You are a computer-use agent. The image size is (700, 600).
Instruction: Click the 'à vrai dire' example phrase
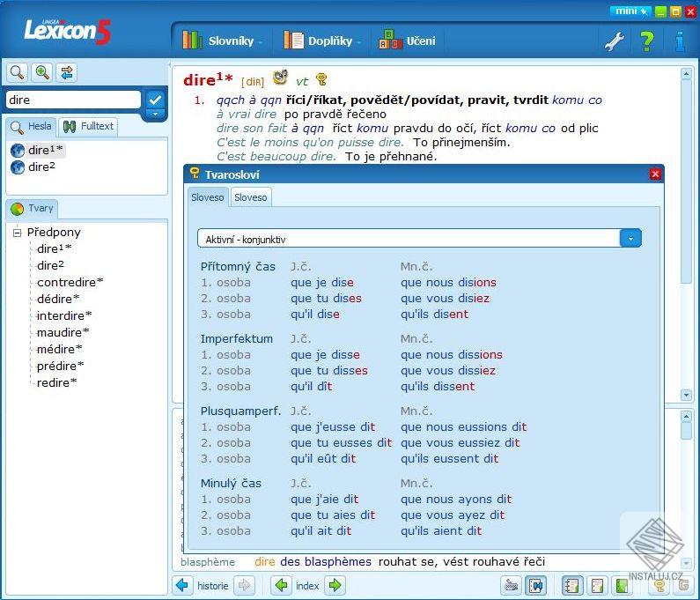pyautogui.click(x=246, y=114)
